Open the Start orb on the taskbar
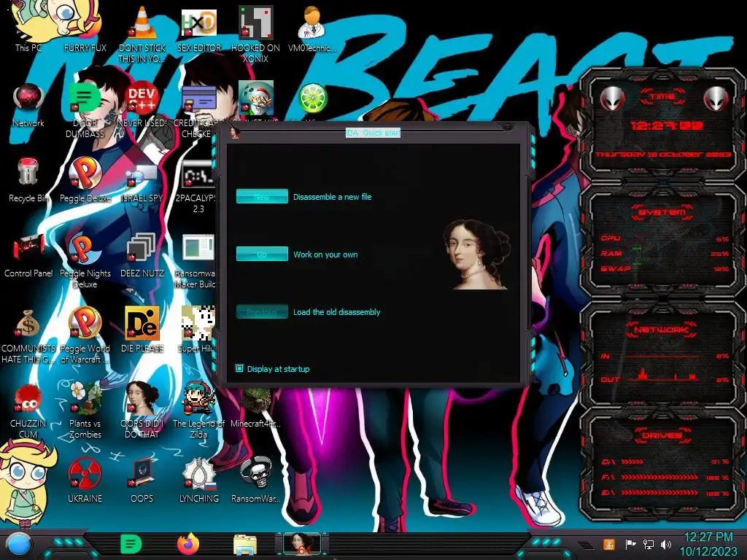This screenshot has width=747, height=560. (x=18, y=545)
